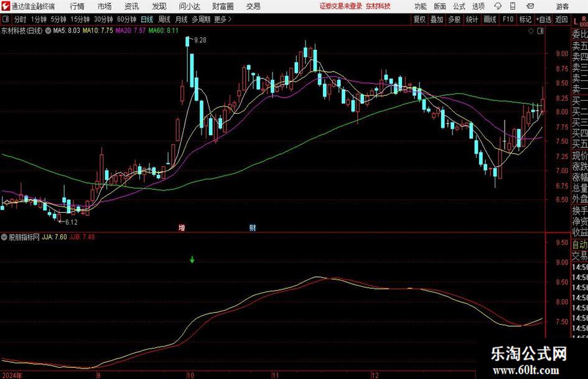Click the MA10: 7.75 label

tap(98, 30)
